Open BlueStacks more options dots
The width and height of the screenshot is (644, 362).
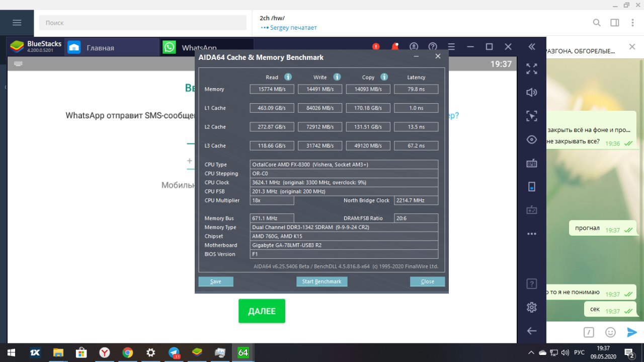click(532, 234)
